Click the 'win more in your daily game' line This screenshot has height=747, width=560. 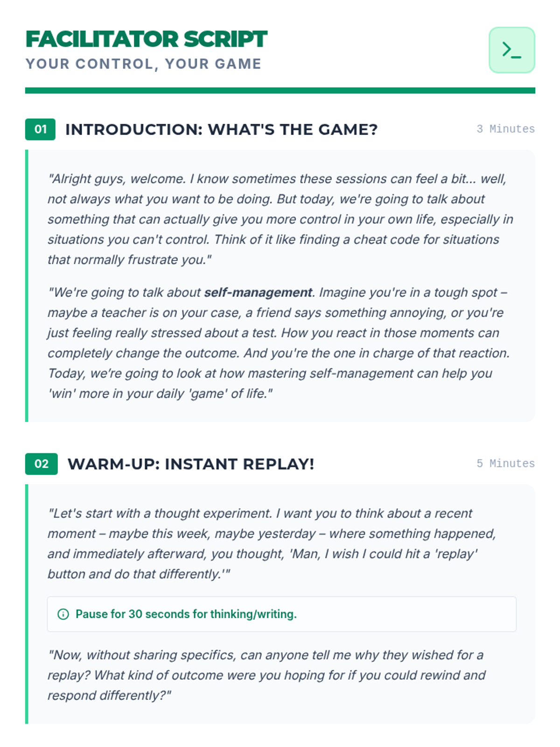pyautogui.click(x=160, y=394)
